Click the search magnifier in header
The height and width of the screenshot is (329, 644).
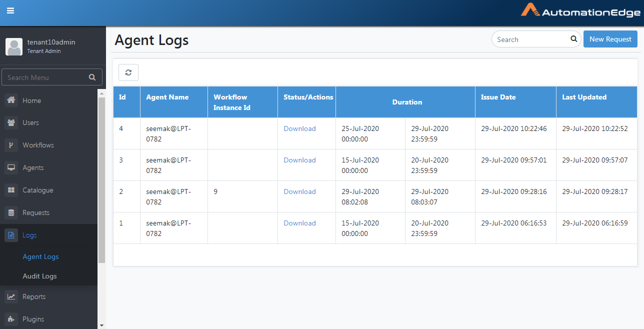point(573,39)
